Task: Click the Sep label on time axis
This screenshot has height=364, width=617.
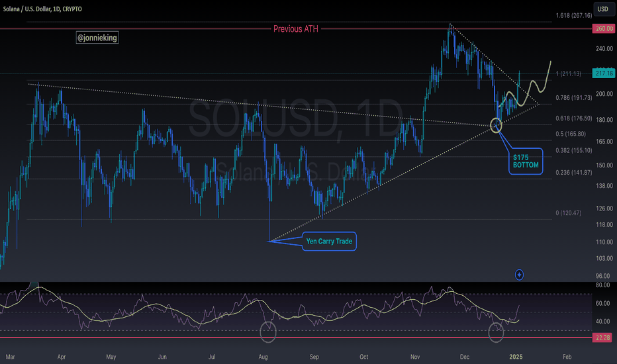Action: tap(314, 357)
